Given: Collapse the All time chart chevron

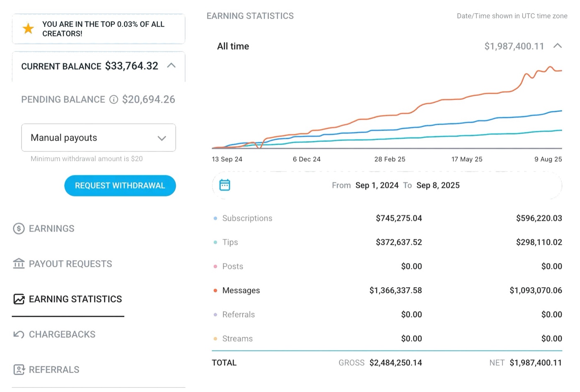Looking at the screenshot, I should [558, 46].
